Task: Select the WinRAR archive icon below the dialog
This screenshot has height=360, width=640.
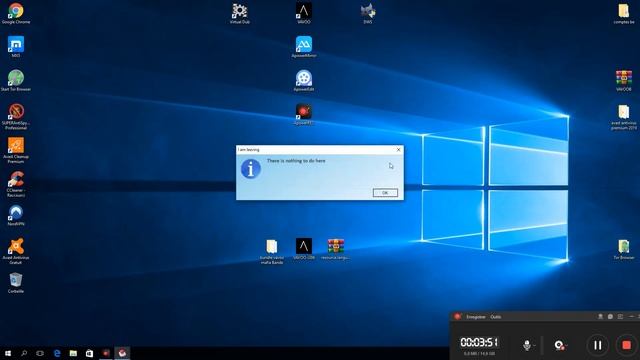Action: [336, 249]
